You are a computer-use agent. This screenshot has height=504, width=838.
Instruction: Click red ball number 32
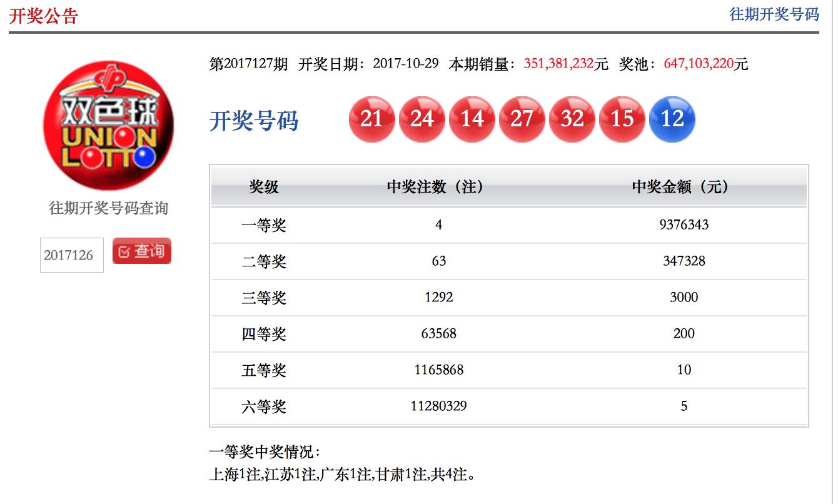point(572,119)
